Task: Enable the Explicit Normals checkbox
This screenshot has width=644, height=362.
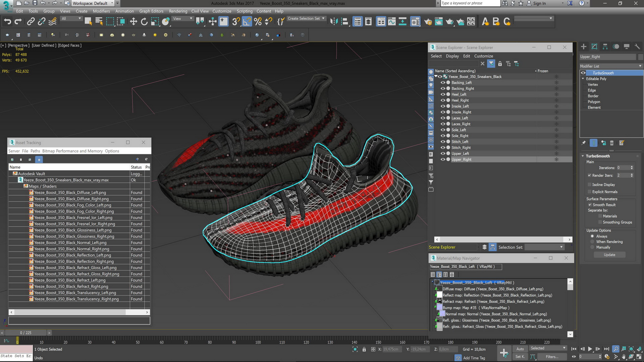Action: point(589,192)
